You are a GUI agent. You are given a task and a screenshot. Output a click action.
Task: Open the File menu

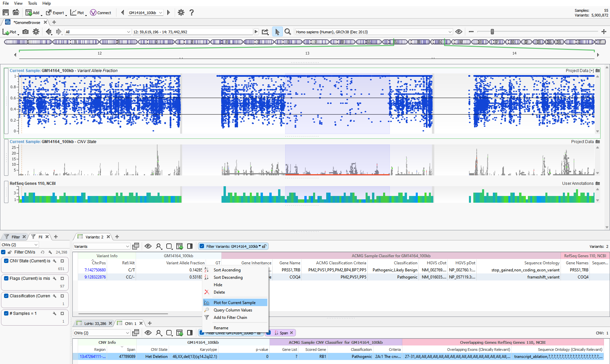(6, 3)
